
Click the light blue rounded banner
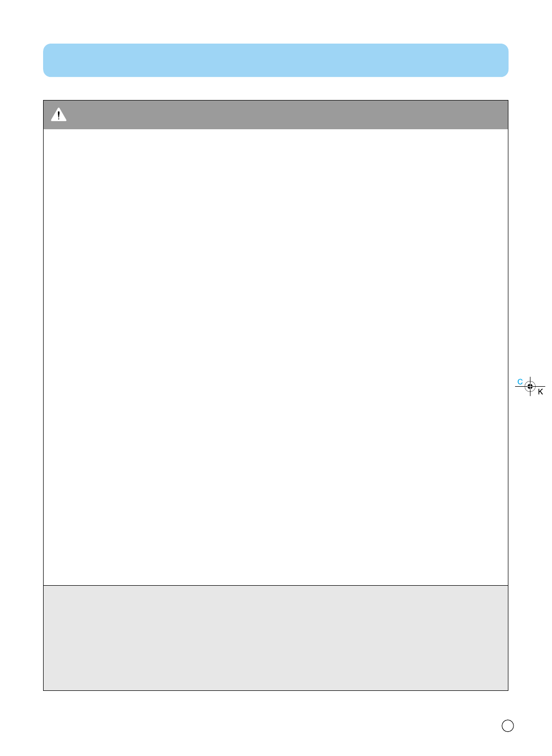(x=275, y=60)
